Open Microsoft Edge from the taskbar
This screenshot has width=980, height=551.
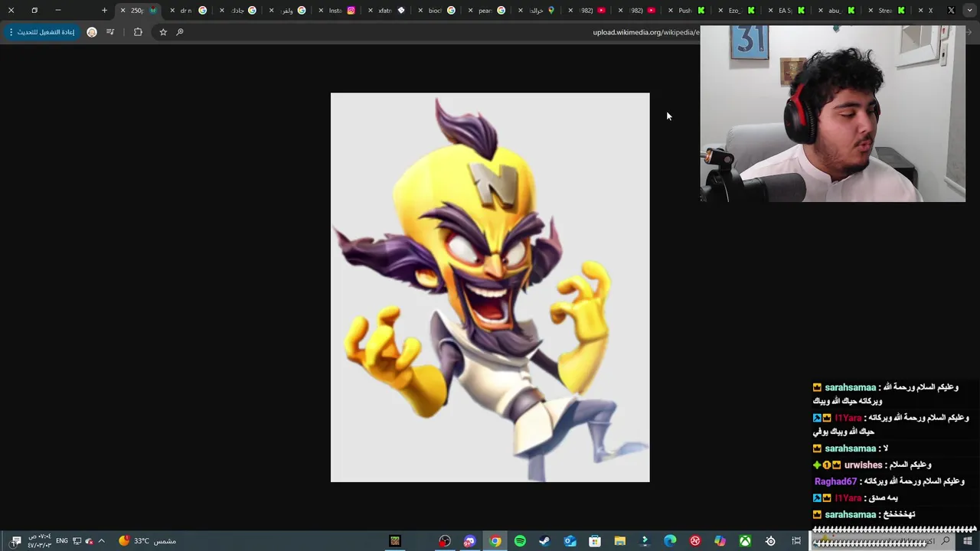(670, 541)
